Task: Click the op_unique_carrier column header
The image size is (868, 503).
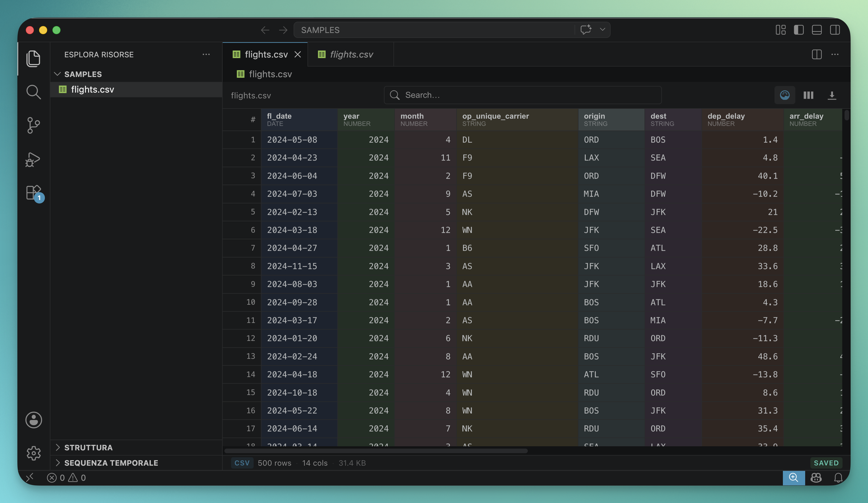Action: [x=517, y=120]
